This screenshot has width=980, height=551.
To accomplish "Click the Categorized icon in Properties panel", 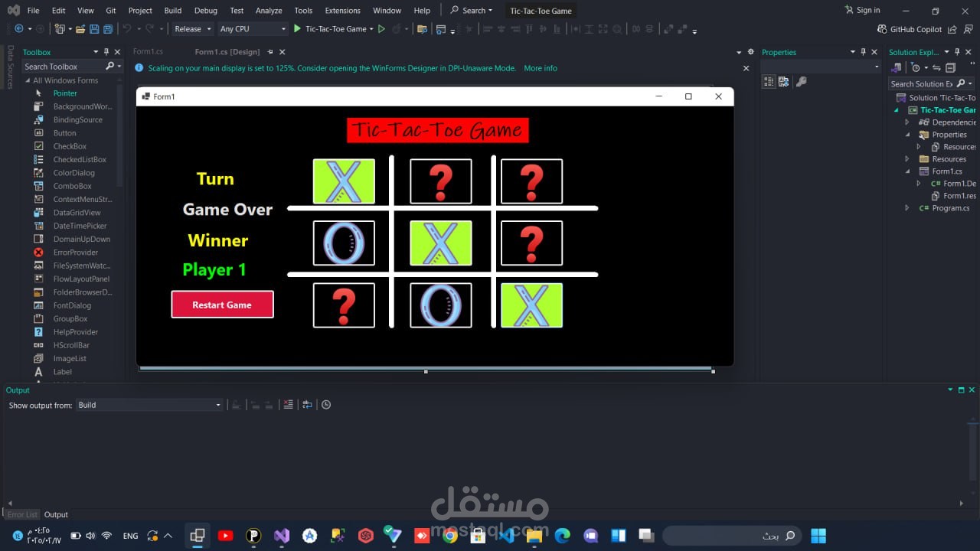I will pyautogui.click(x=769, y=82).
